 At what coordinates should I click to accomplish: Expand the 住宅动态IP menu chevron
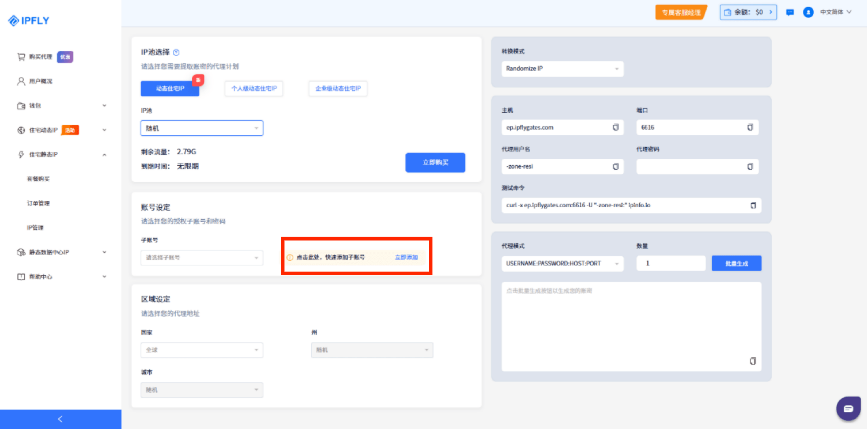click(x=104, y=130)
